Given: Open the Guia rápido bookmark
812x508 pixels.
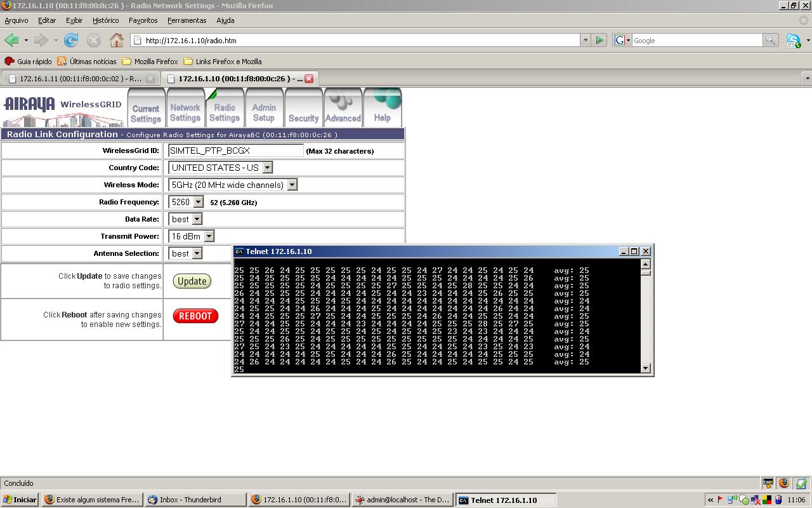Looking at the screenshot, I should tap(28, 62).
